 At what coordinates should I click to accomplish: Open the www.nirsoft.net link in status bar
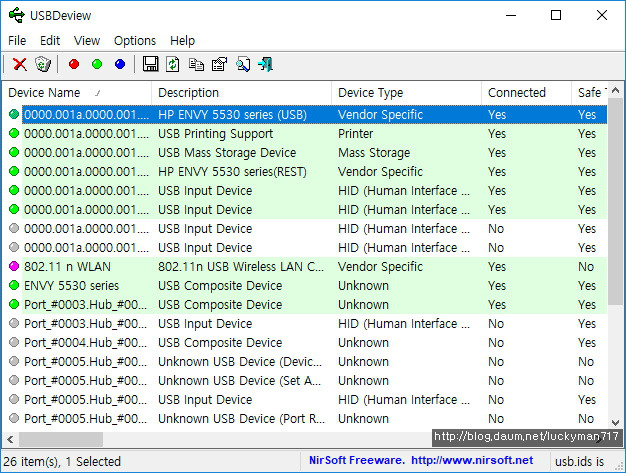click(x=472, y=460)
